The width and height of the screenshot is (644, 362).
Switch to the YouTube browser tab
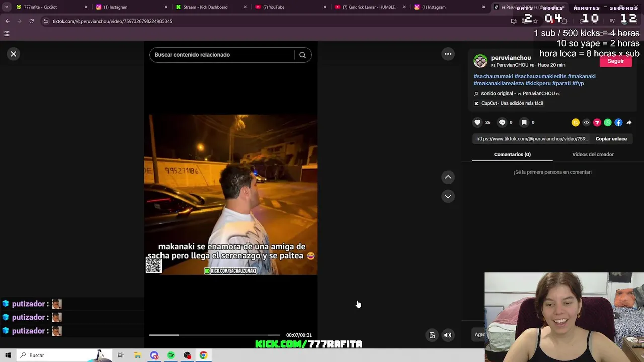tap(289, 7)
